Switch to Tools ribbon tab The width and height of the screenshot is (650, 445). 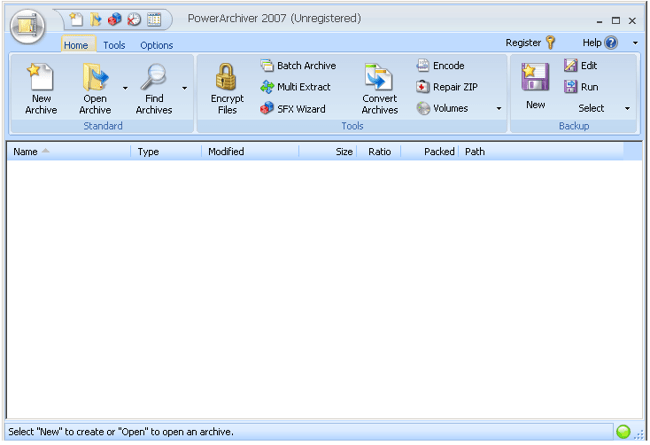click(x=114, y=45)
